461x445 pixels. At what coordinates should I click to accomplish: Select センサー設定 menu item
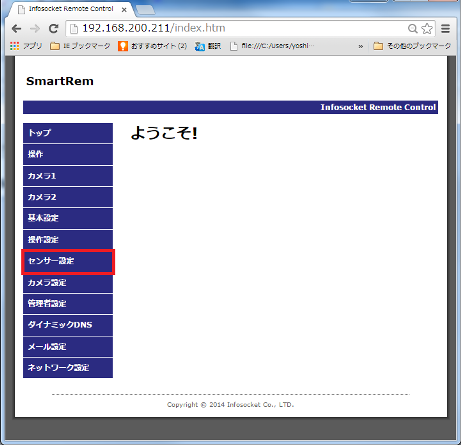(68, 261)
